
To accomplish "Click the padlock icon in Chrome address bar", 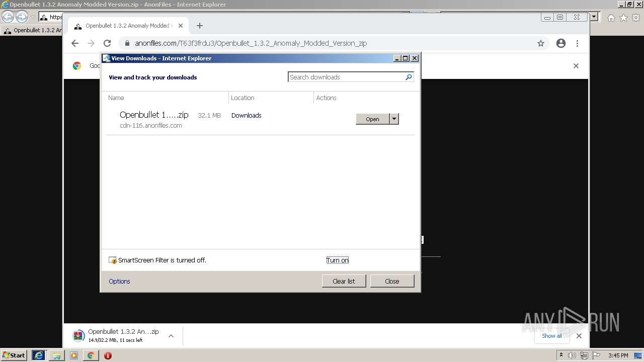I will (x=127, y=43).
